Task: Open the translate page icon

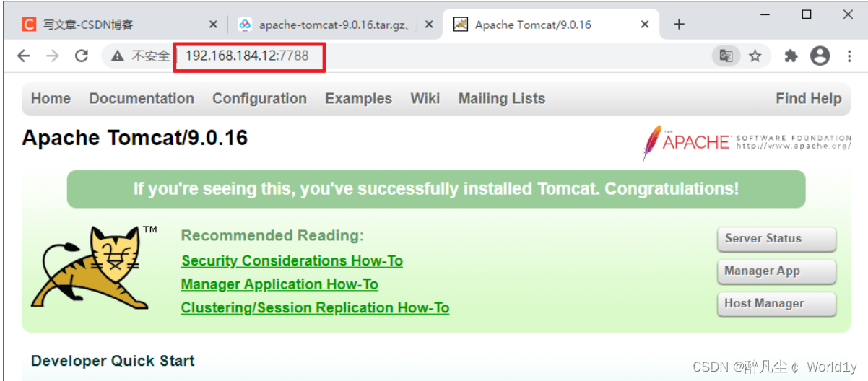Action: pyautogui.click(x=726, y=56)
